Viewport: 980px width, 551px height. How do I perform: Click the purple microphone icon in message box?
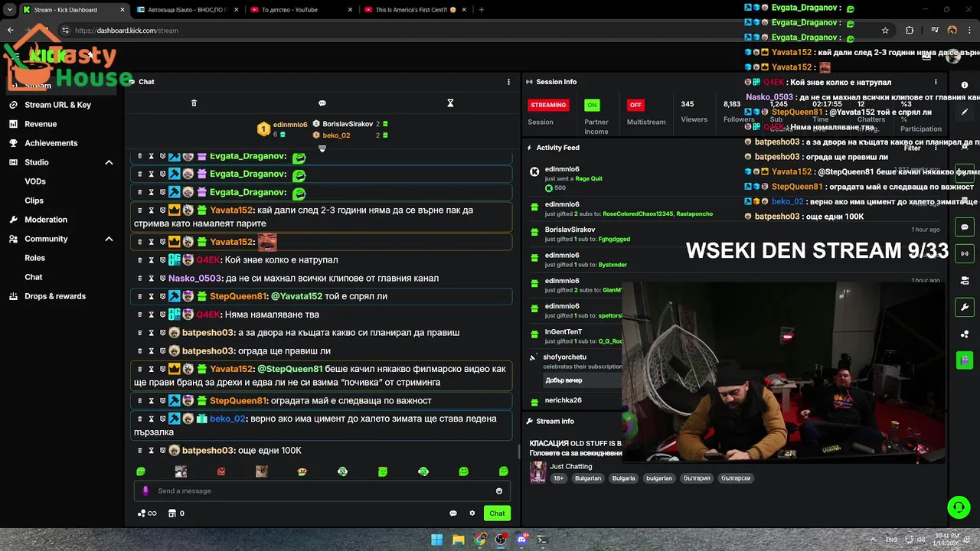(x=145, y=491)
